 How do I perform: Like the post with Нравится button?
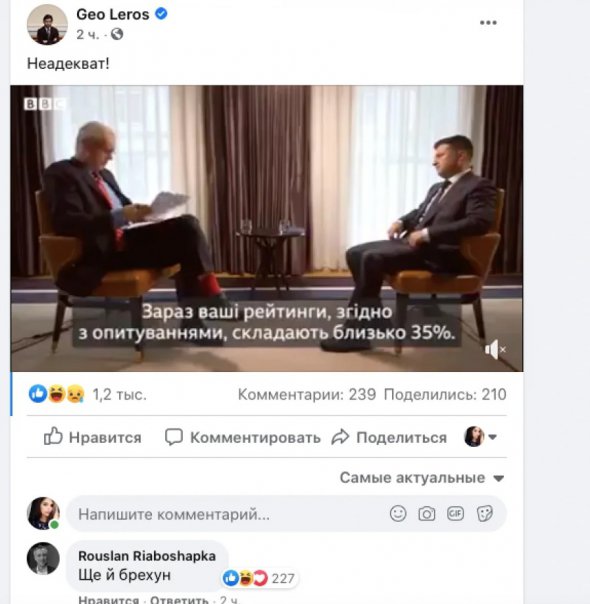coord(92,437)
